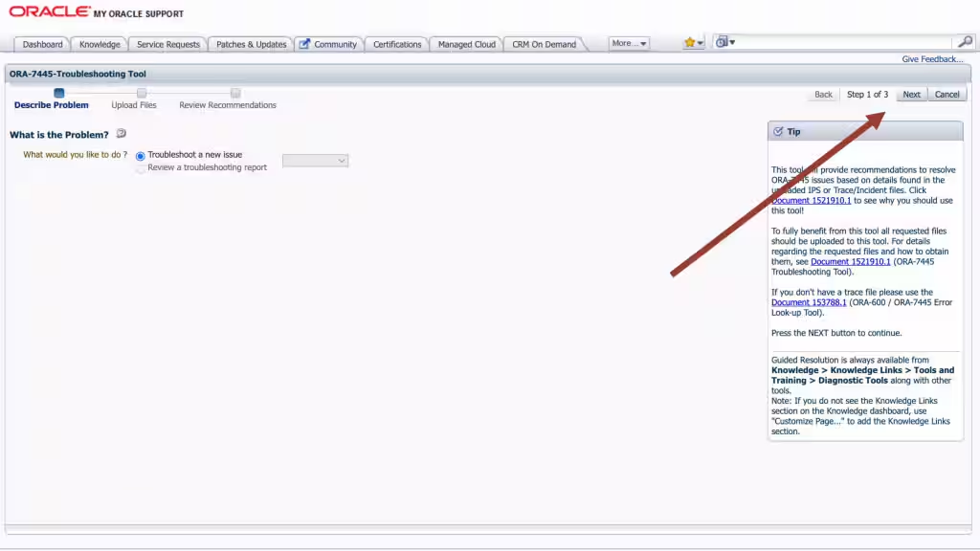This screenshot has height=551, width=980.
Task: Open Patches & Updates tab
Action: pyautogui.click(x=252, y=44)
